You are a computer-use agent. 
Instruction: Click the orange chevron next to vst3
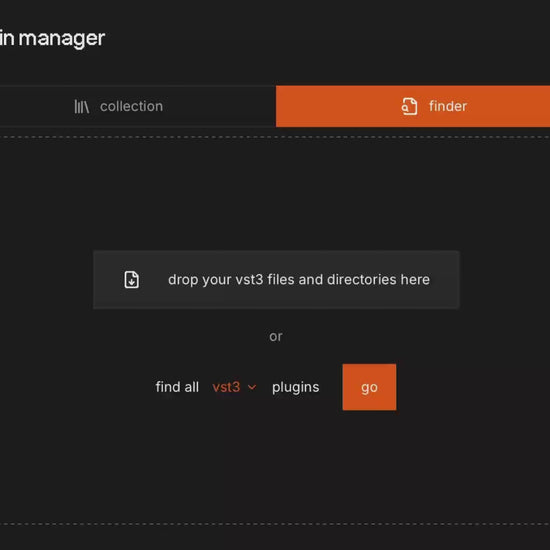coord(252,387)
